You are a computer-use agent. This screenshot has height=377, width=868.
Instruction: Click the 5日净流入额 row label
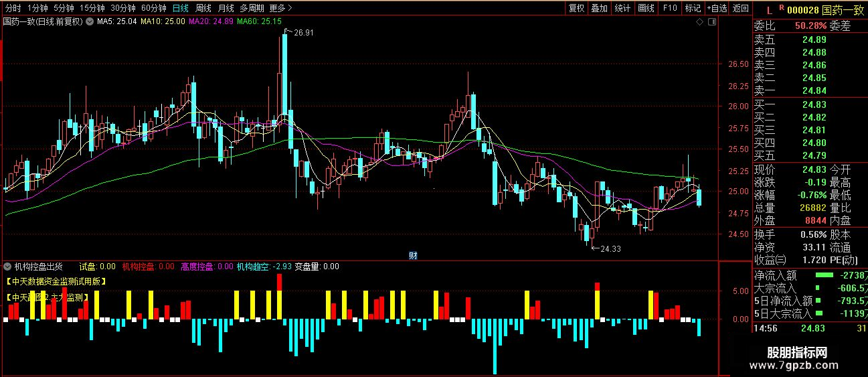coord(782,301)
